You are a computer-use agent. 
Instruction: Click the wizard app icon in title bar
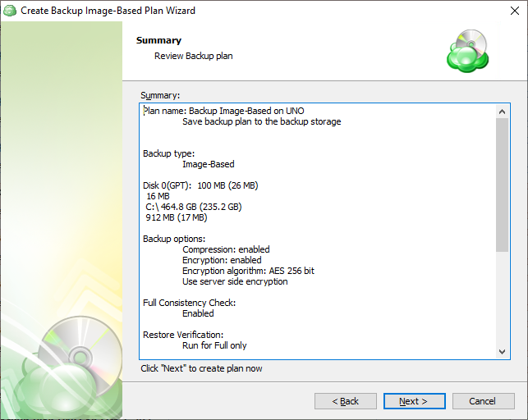pyautogui.click(x=10, y=11)
